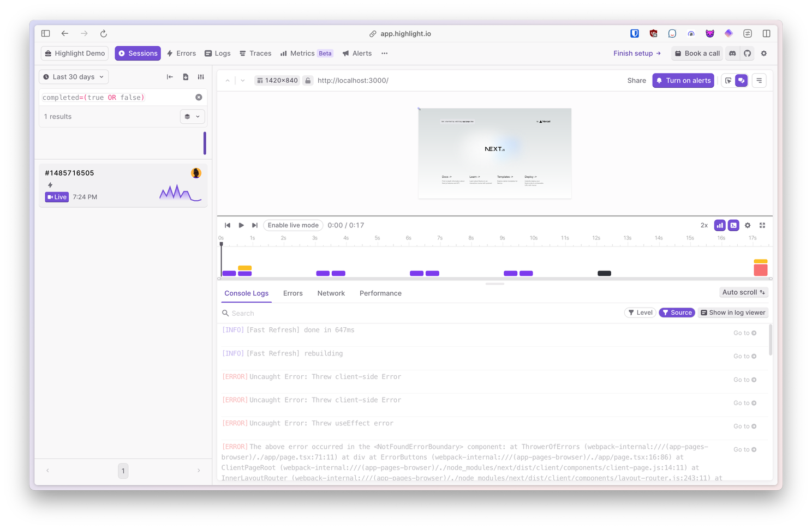Screen dimensions: 812x529
Task: Click the Share button
Action: [637, 81]
